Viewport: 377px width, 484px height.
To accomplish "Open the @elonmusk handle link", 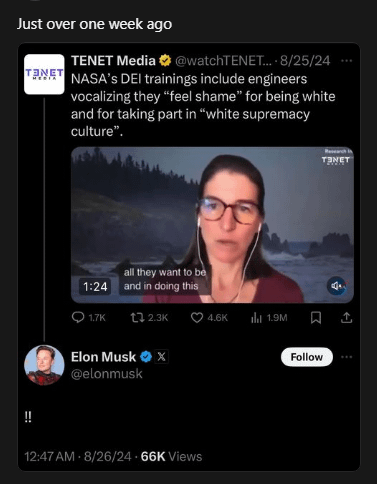I will pyautogui.click(x=107, y=374).
